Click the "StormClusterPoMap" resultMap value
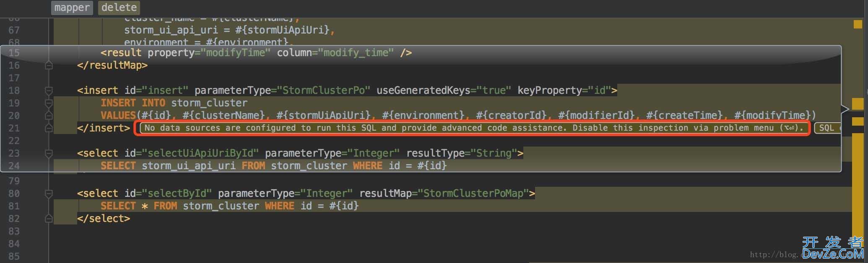 (473, 193)
